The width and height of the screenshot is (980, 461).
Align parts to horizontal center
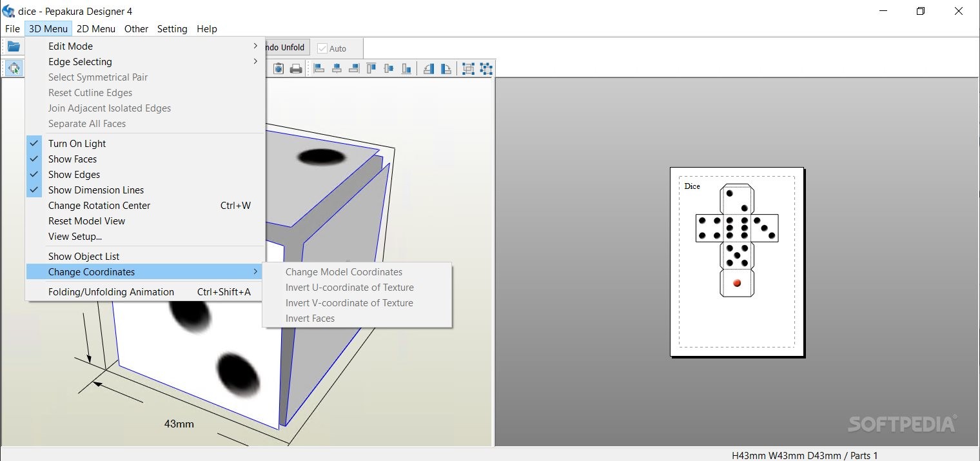click(x=337, y=68)
